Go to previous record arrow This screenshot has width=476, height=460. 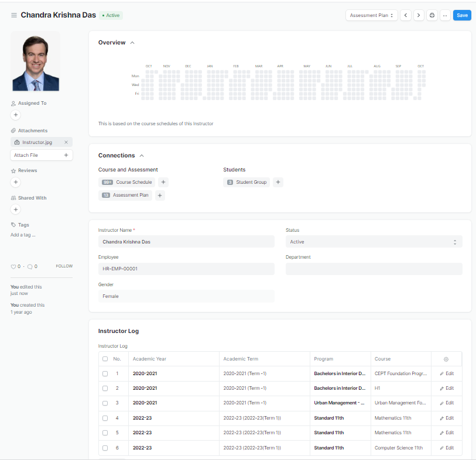[x=406, y=15]
